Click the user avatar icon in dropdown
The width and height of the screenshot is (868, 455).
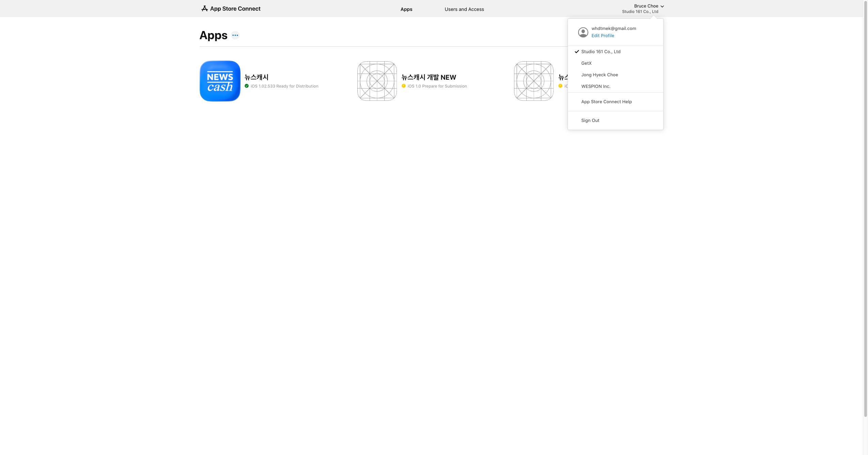pyautogui.click(x=583, y=32)
